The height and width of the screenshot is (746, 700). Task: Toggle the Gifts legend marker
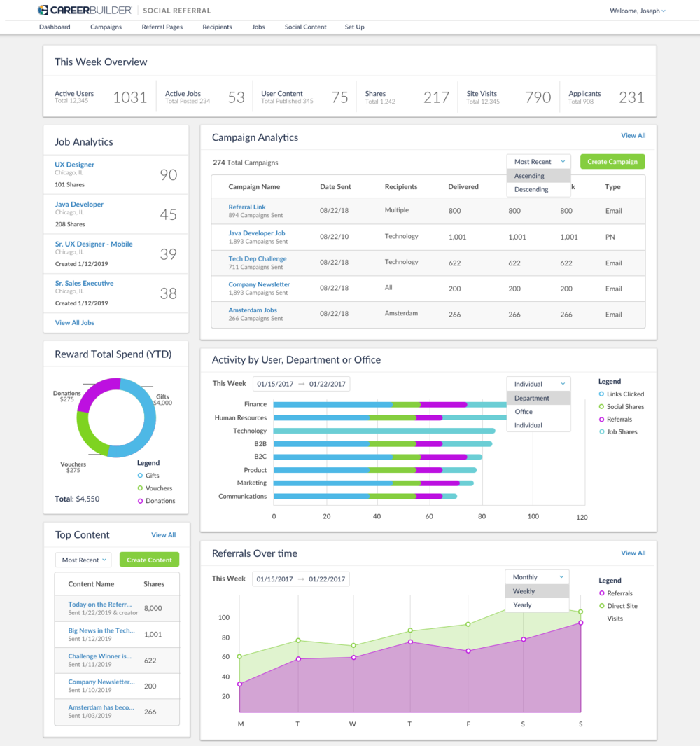tap(140, 476)
